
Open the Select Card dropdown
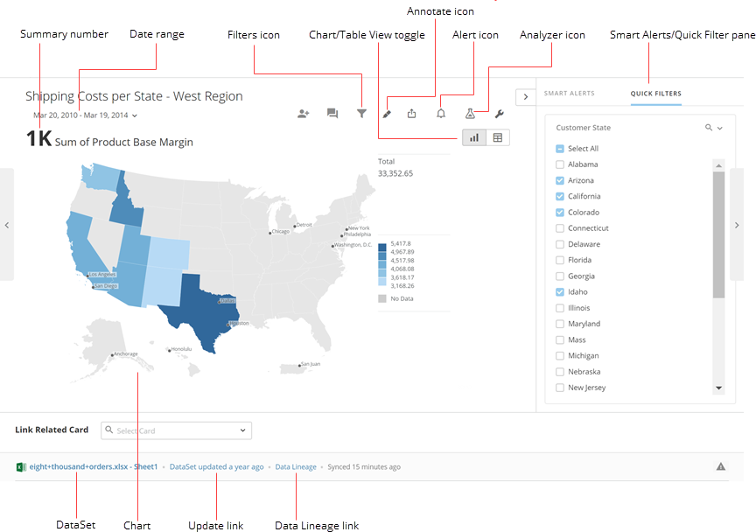(x=175, y=430)
